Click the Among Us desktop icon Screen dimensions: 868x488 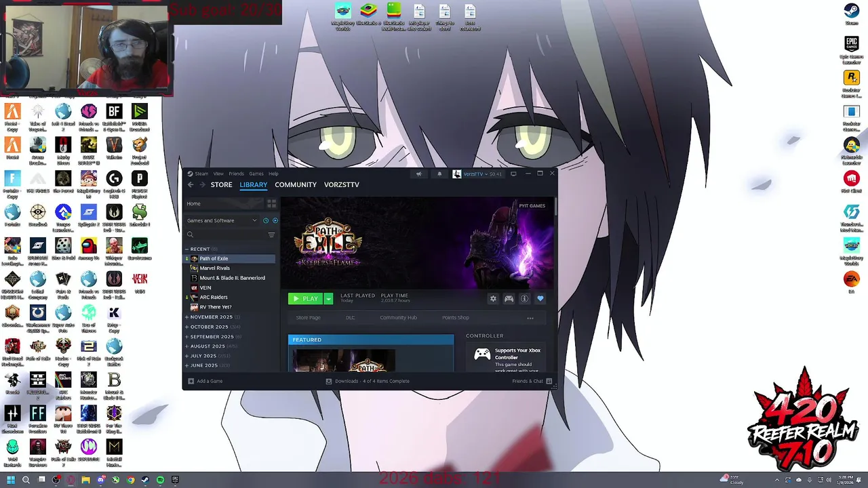point(88,248)
